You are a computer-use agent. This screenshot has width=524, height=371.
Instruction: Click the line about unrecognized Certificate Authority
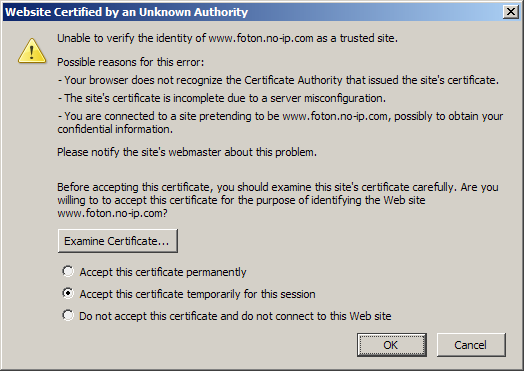pos(278,80)
